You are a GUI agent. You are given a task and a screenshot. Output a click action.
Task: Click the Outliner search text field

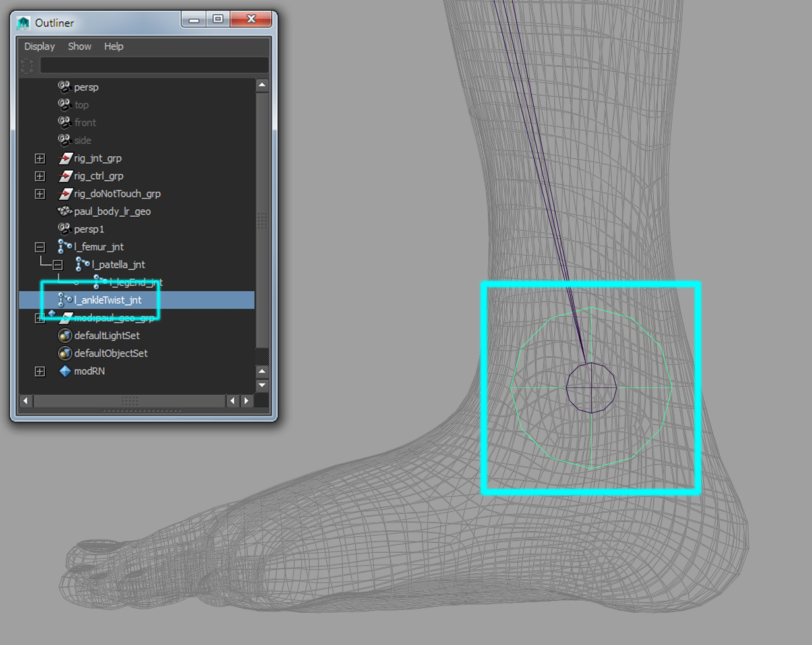pos(154,65)
